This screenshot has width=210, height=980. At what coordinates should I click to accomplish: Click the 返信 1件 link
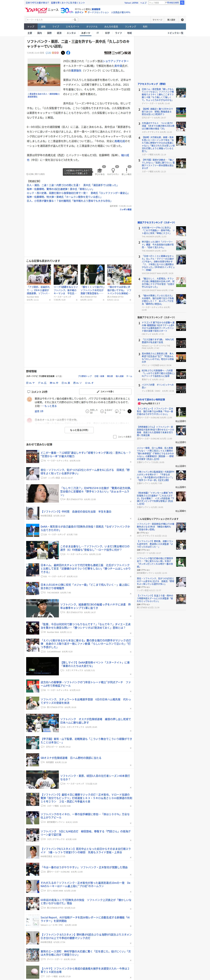[x=39, y=411]
